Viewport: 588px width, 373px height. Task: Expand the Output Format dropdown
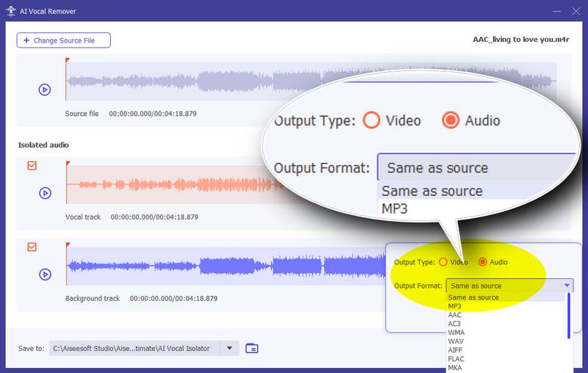point(567,286)
